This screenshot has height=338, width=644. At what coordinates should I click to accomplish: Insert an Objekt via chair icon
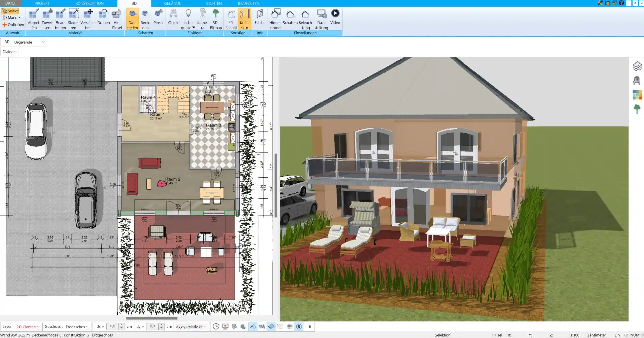pyautogui.click(x=174, y=17)
